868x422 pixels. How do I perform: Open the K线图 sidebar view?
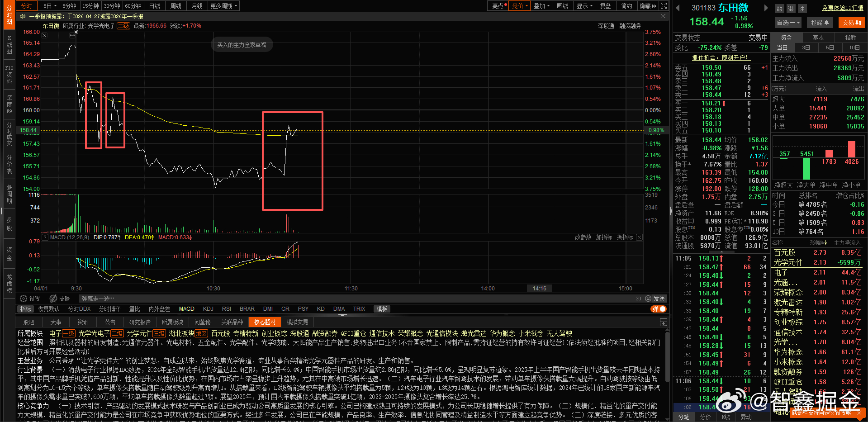pos(9,45)
